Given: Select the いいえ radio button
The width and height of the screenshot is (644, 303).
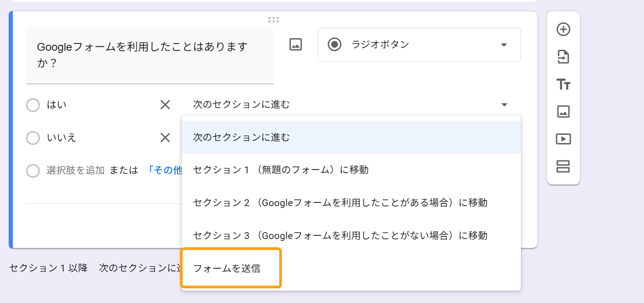Looking at the screenshot, I should (x=33, y=138).
